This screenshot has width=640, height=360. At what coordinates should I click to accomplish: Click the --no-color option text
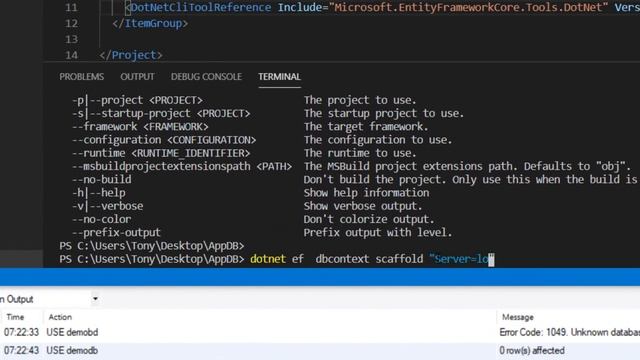pos(102,219)
